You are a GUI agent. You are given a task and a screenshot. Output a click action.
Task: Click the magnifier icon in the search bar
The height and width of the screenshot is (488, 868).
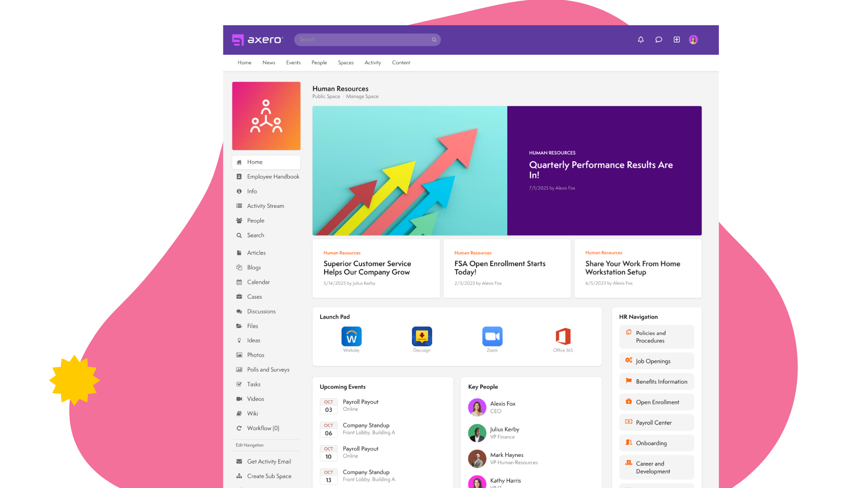pos(434,39)
